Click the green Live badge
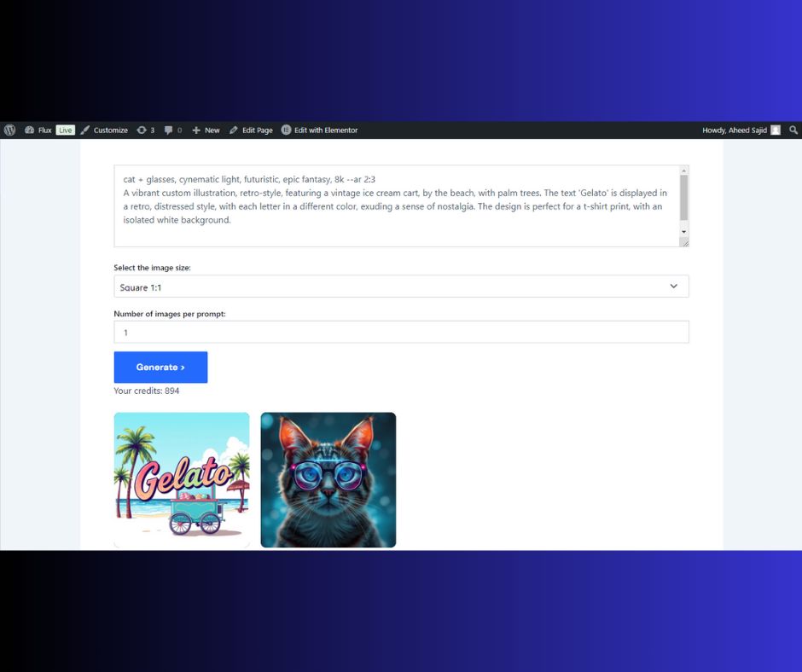Screen dimensions: 802x672 click(x=66, y=130)
